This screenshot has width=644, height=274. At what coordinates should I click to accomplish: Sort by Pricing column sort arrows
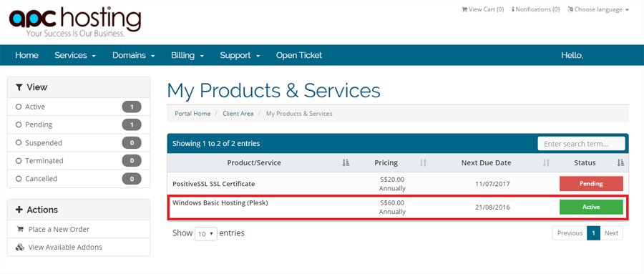coord(423,163)
